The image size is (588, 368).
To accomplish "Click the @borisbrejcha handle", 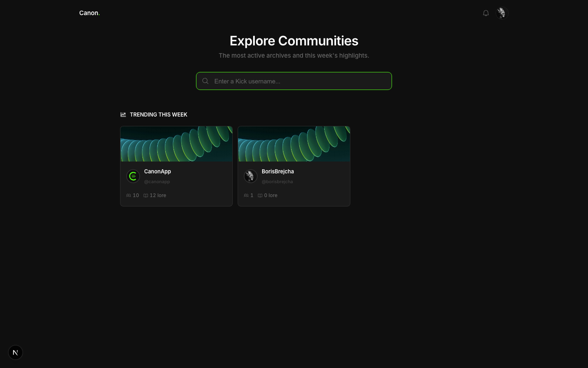I will tap(277, 182).
